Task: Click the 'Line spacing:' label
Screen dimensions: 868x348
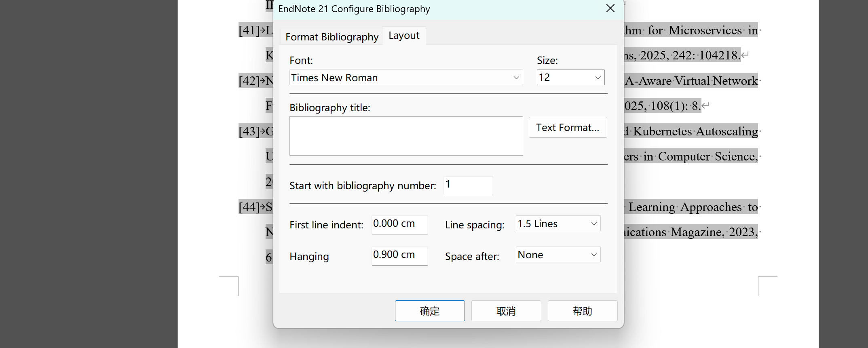Action: [x=475, y=225]
